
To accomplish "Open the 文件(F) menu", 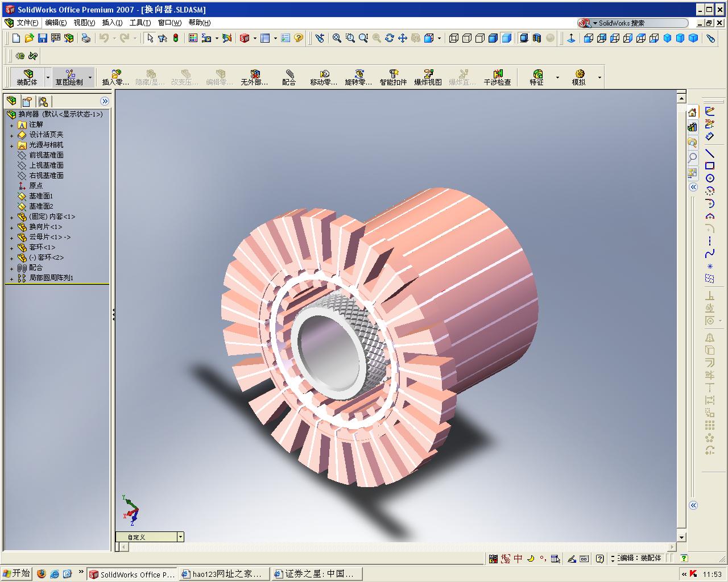I will (27, 23).
